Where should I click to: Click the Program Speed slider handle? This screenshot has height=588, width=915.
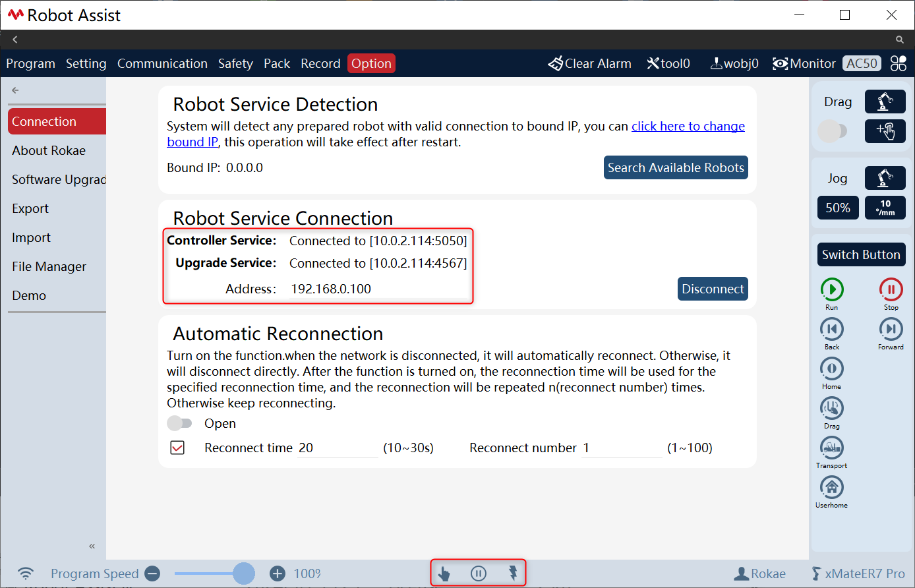[x=244, y=573]
